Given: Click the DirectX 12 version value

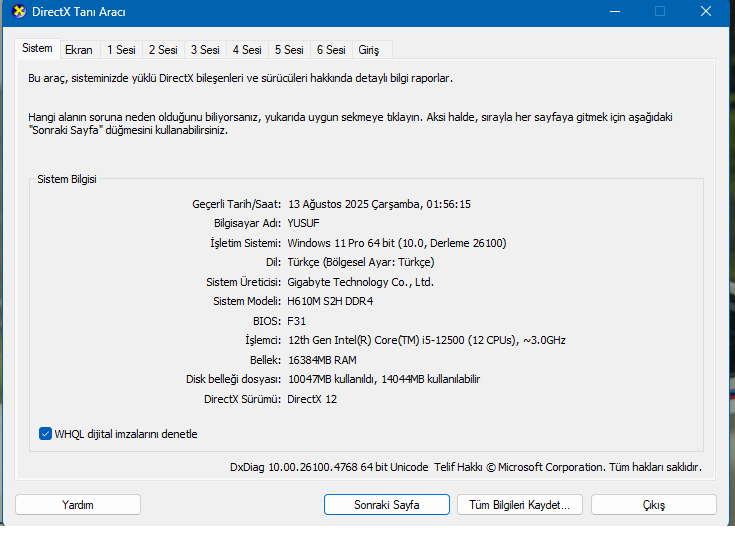Looking at the screenshot, I should (312, 399).
